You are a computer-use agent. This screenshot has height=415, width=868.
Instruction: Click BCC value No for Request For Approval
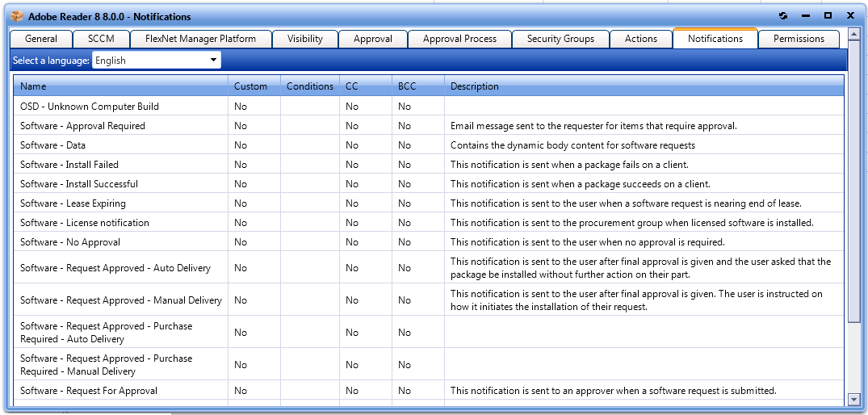pos(404,390)
